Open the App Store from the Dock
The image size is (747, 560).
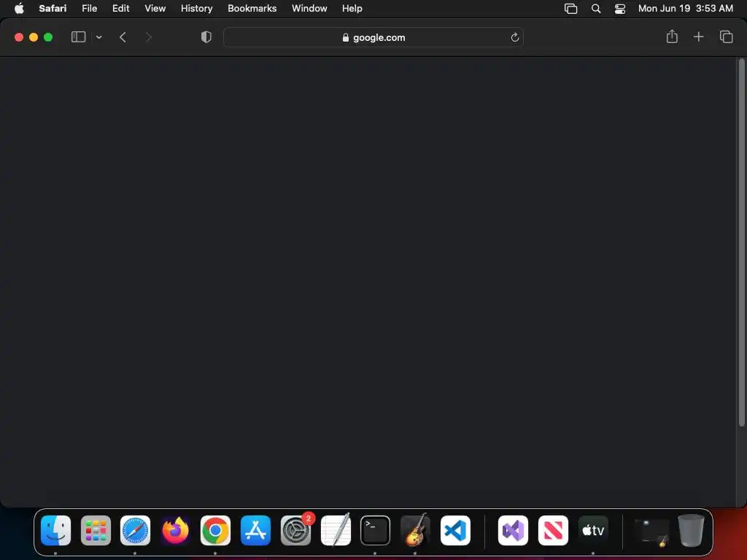pos(255,530)
